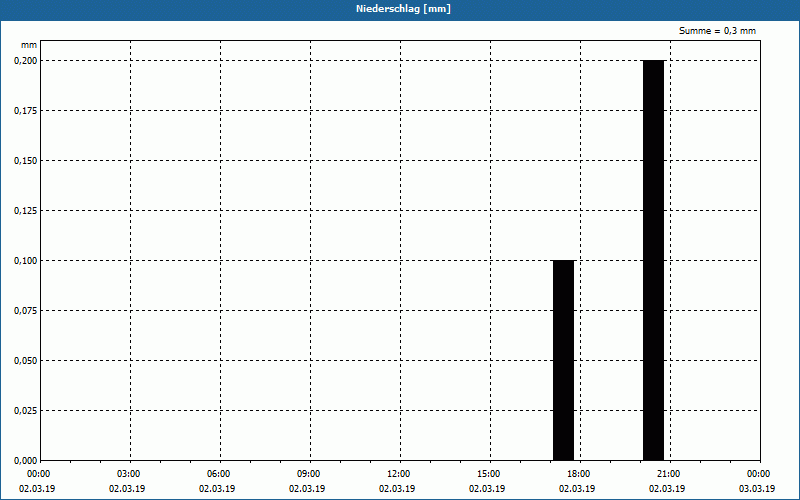Click the tall precipitation bar reaching 0,200 mm
Screen dimensions: 800x500
point(654,260)
